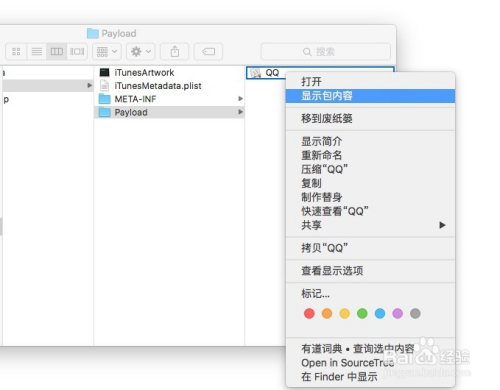
Task: Switch Finder to column view
Action: pyautogui.click(x=57, y=52)
